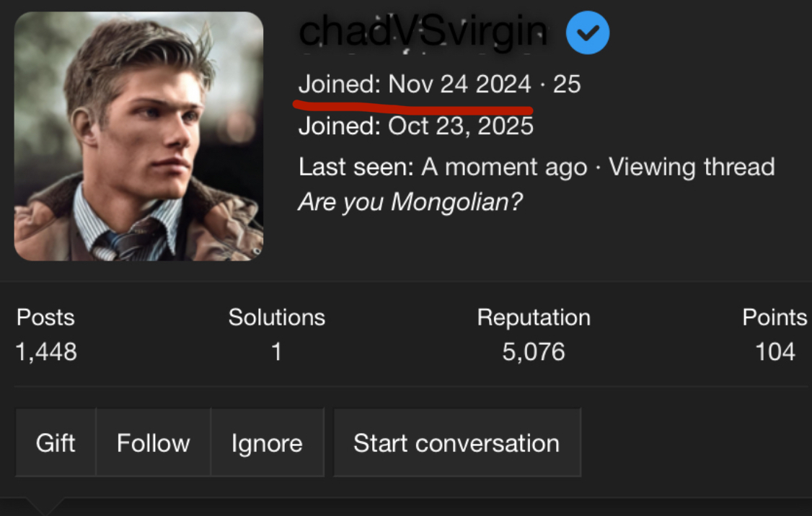Click the "Last seen: A moment ago" text

pos(443,167)
